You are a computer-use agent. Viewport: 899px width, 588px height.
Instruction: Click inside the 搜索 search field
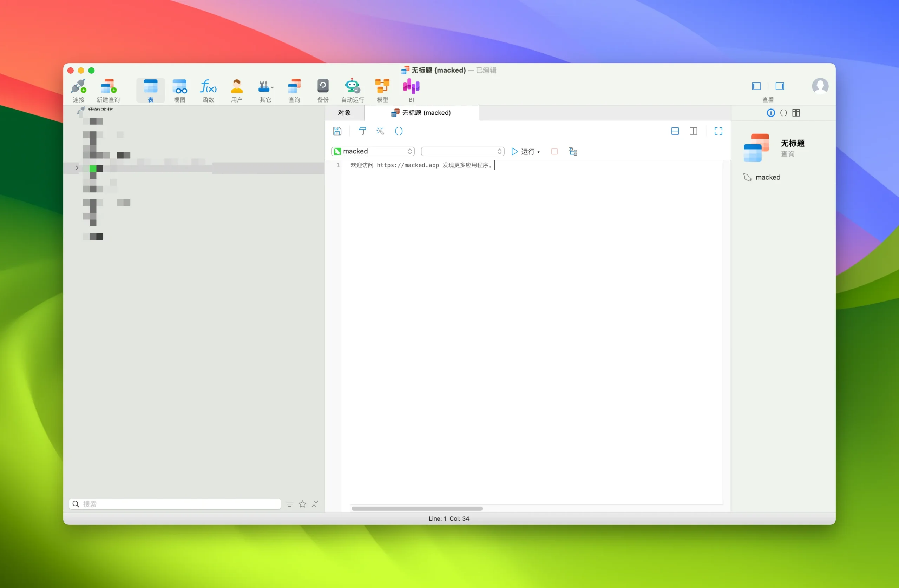pyautogui.click(x=175, y=504)
